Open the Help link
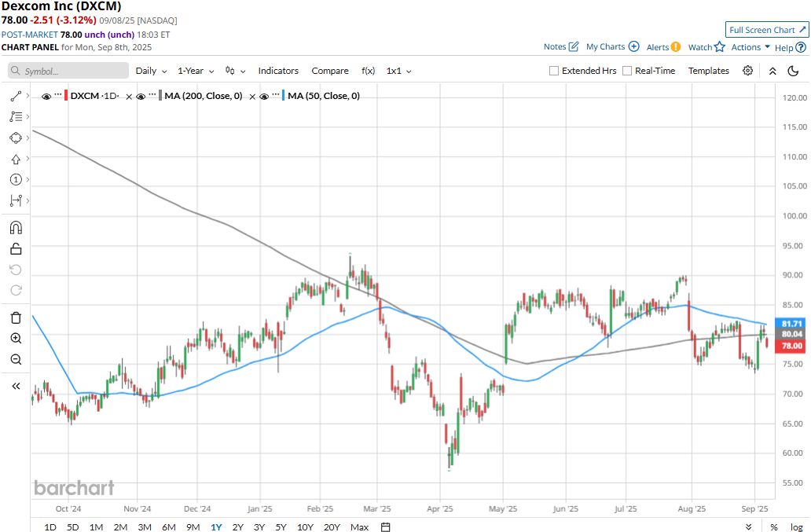Viewport: 811px width, 532px height. click(790, 48)
